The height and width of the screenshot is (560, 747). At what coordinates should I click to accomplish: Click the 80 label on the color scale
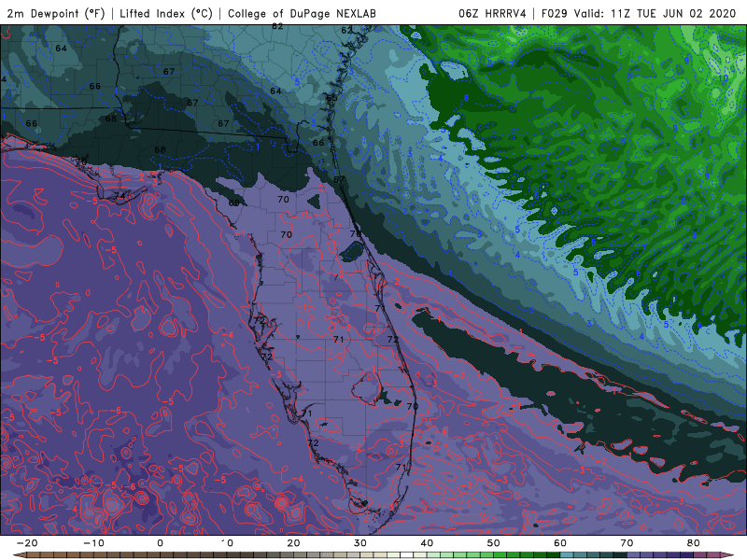coord(694,543)
